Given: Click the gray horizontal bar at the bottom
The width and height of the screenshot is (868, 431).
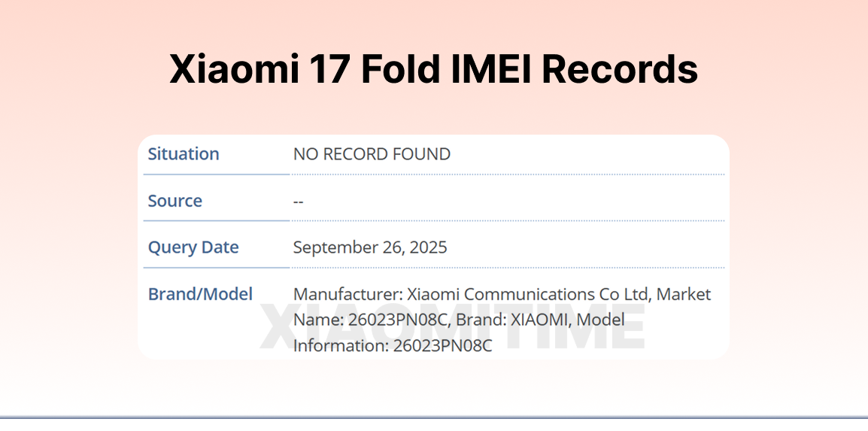Looking at the screenshot, I should pos(433,417).
